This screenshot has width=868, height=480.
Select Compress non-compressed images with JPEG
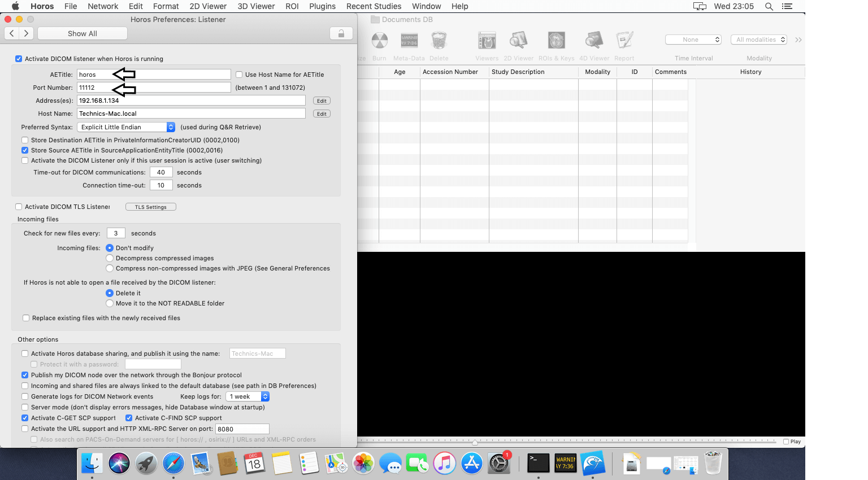[x=110, y=268]
